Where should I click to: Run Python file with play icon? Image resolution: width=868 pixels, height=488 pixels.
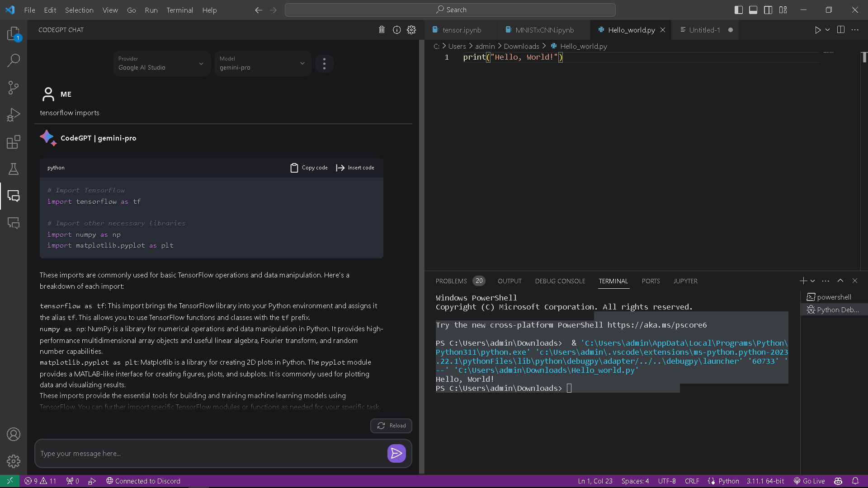click(x=817, y=30)
